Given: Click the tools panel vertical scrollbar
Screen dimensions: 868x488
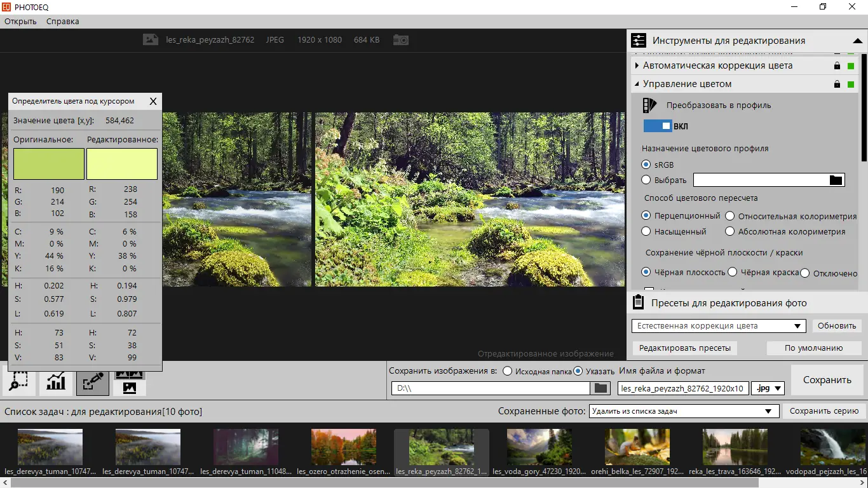Looking at the screenshot, I should tap(864, 108).
